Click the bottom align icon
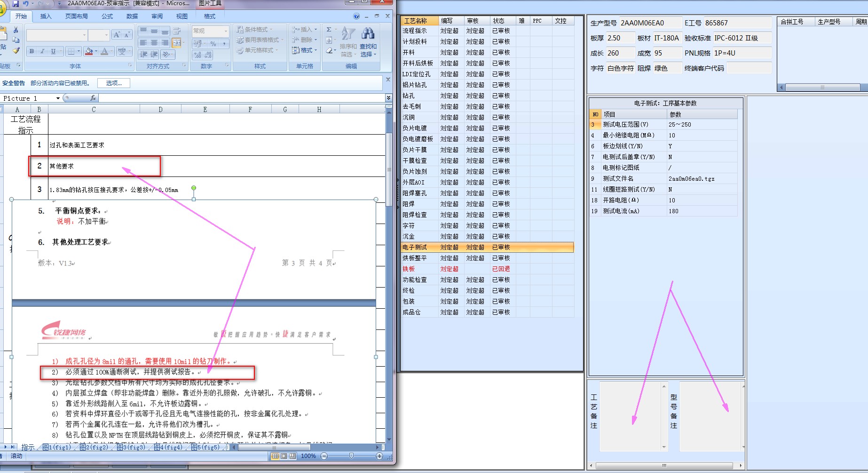The image size is (868, 473). tap(165, 32)
